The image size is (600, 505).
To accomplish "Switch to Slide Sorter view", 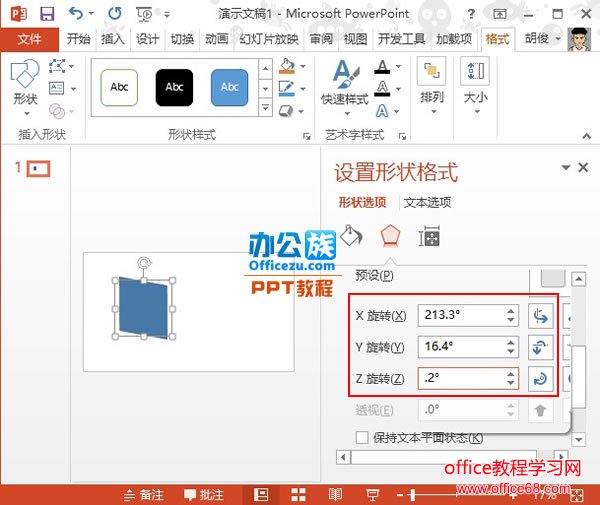I will [x=298, y=495].
